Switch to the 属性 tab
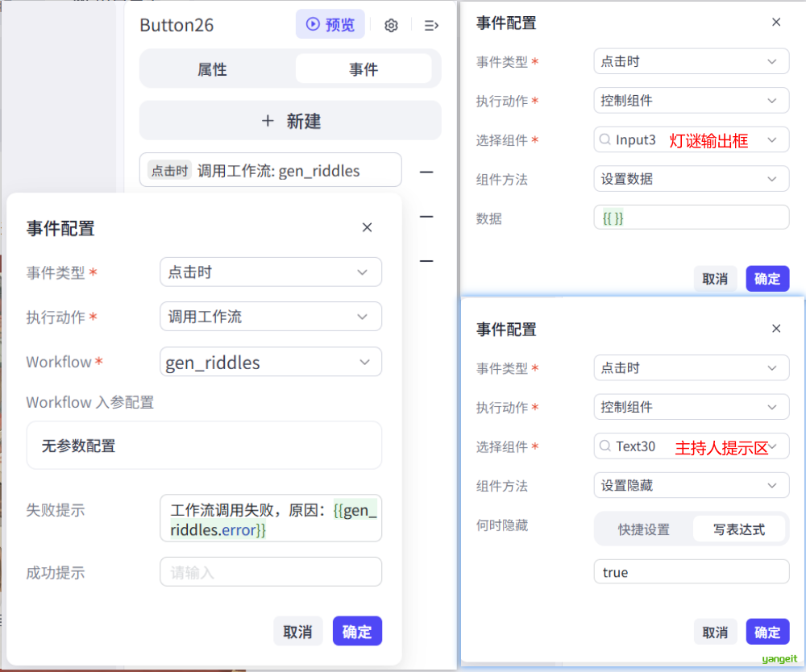Image resolution: width=806 pixels, height=672 pixels. pyautogui.click(x=213, y=70)
